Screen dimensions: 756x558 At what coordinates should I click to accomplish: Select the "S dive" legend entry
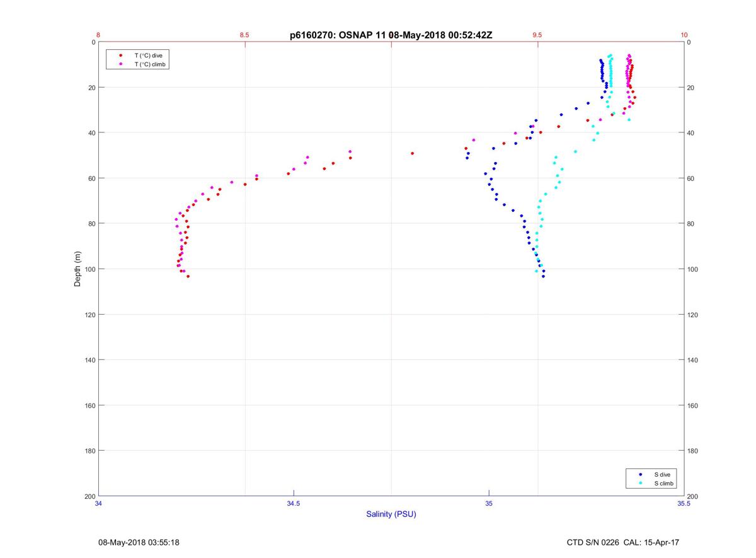tap(662, 474)
